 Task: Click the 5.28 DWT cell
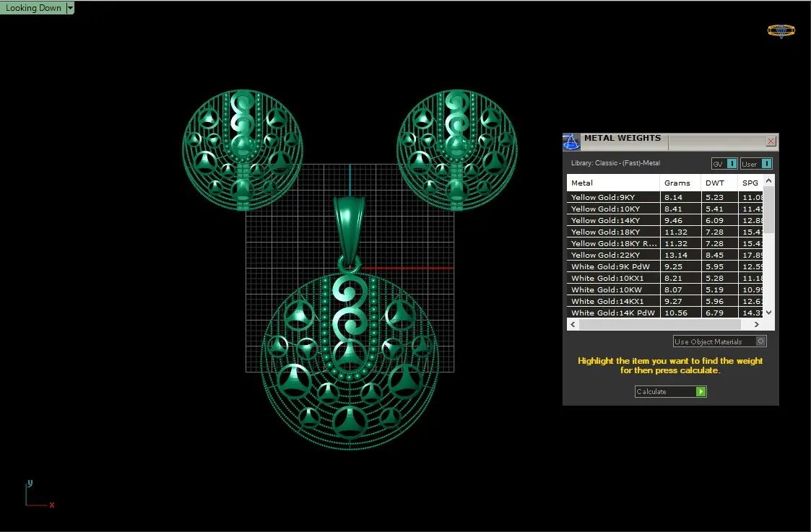coord(719,278)
